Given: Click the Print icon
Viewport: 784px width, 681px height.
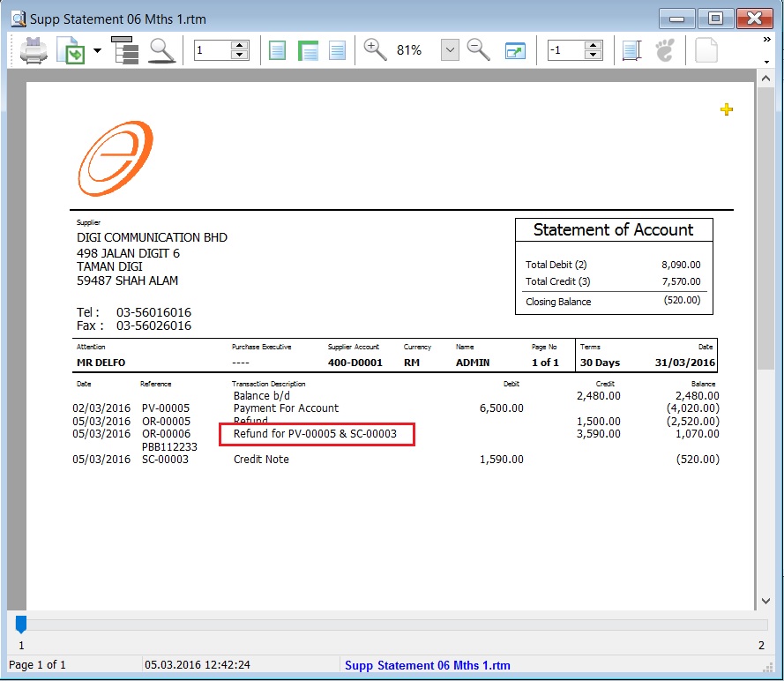Looking at the screenshot, I should 34,49.
